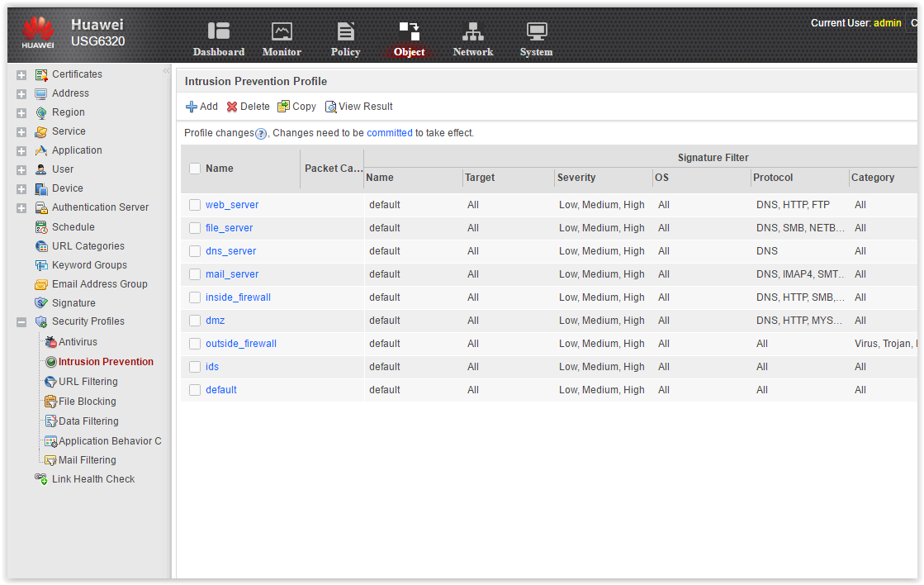Follow the committed link
The image size is (924, 585).
click(390, 133)
